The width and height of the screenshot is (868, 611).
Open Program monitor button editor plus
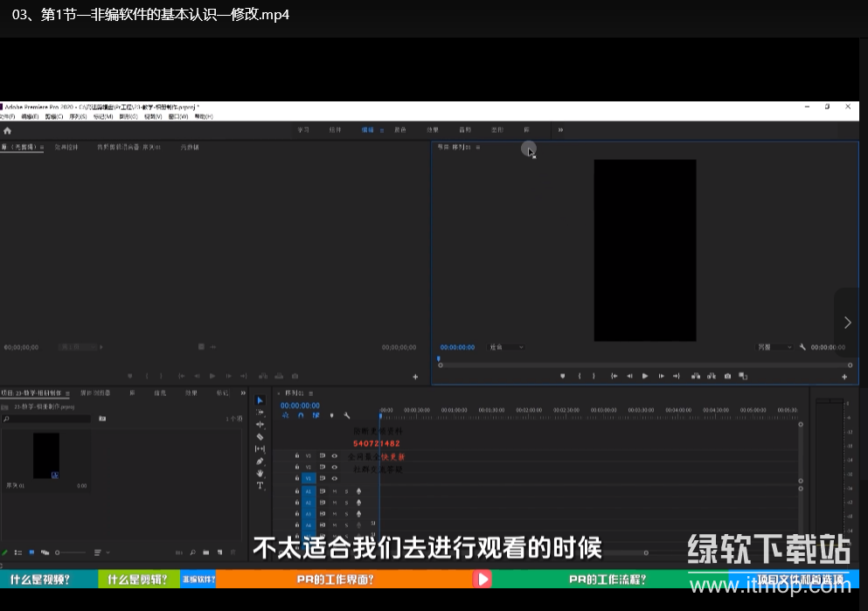coord(844,377)
